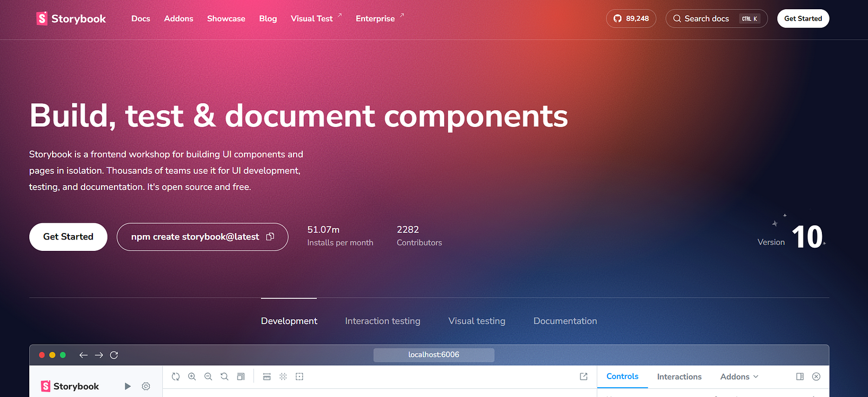Open the Blog link
Image resolution: width=868 pixels, height=397 pixels.
(268, 18)
